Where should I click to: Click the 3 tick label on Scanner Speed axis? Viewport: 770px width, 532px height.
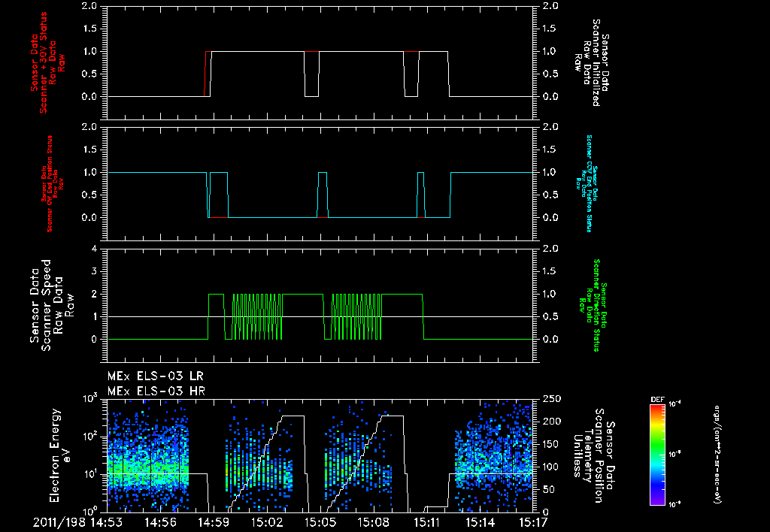coord(94,271)
